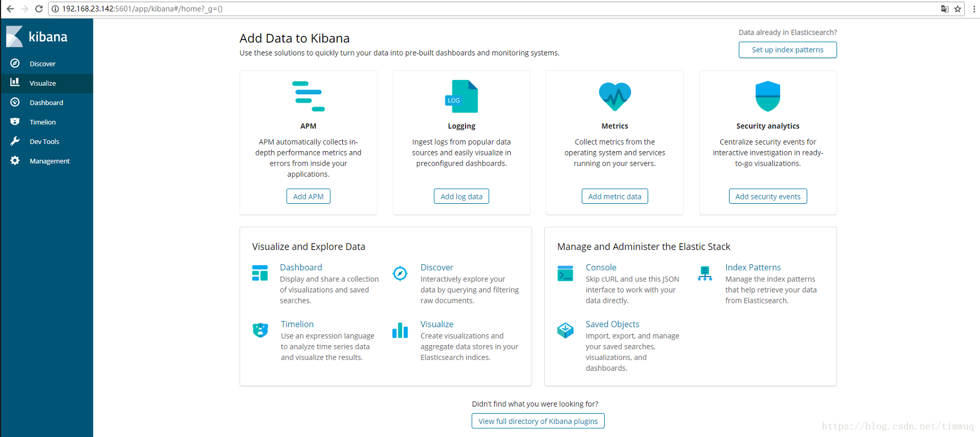Click the 'Security analytics' card title

(x=768, y=126)
